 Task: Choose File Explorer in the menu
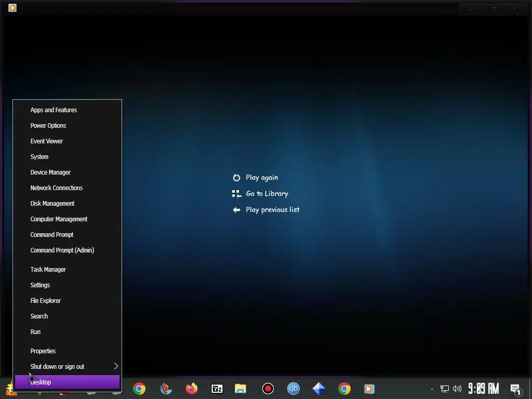(x=67, y=301)
